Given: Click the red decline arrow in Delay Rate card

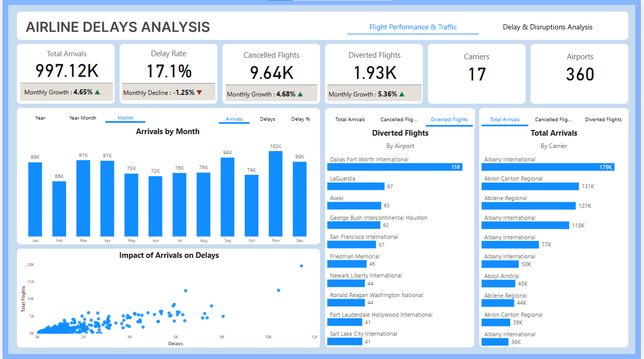Looking at the screenshot, I should [x=199, y=93].
